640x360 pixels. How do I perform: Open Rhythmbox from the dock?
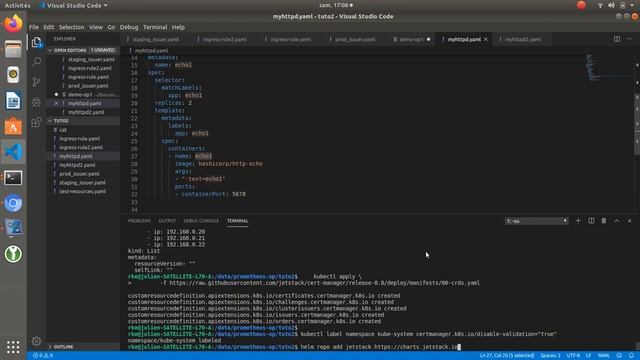[13, 75]
